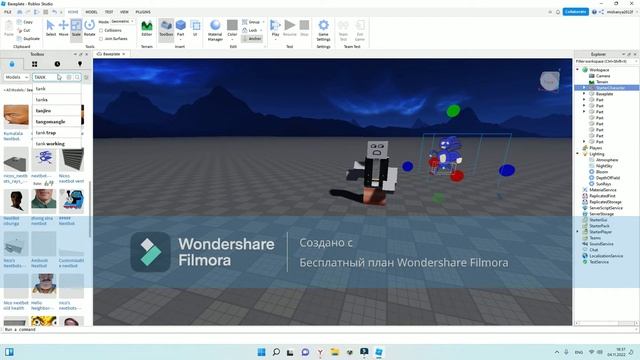Click the Explorer horizontal scrollbar

606,323
